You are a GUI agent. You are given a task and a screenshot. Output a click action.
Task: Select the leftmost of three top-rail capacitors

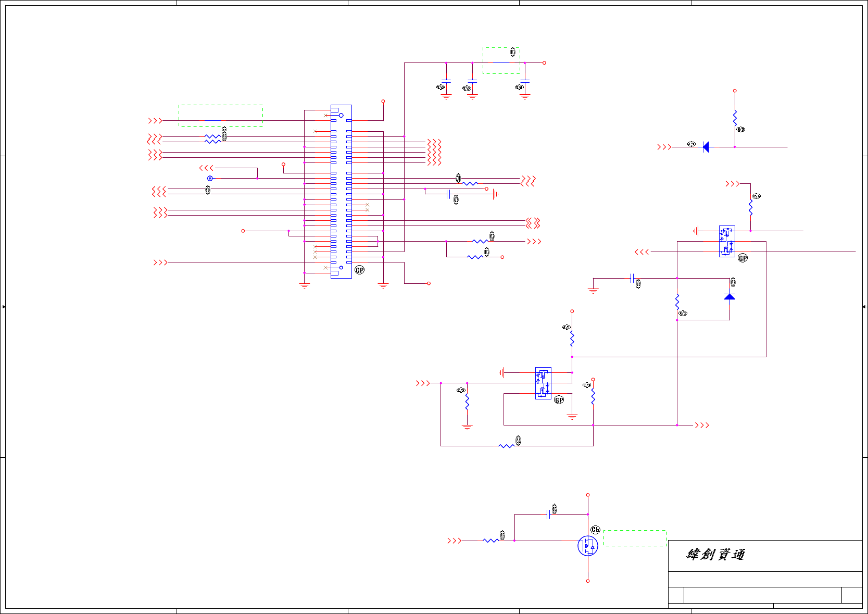[x=446, y=81]
